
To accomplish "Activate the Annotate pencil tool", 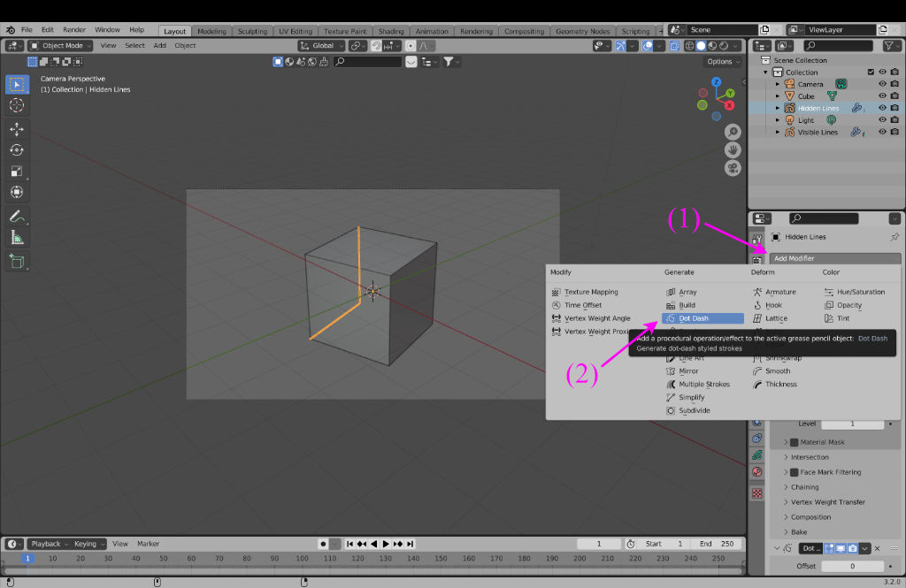I will (x=16, y=216).
